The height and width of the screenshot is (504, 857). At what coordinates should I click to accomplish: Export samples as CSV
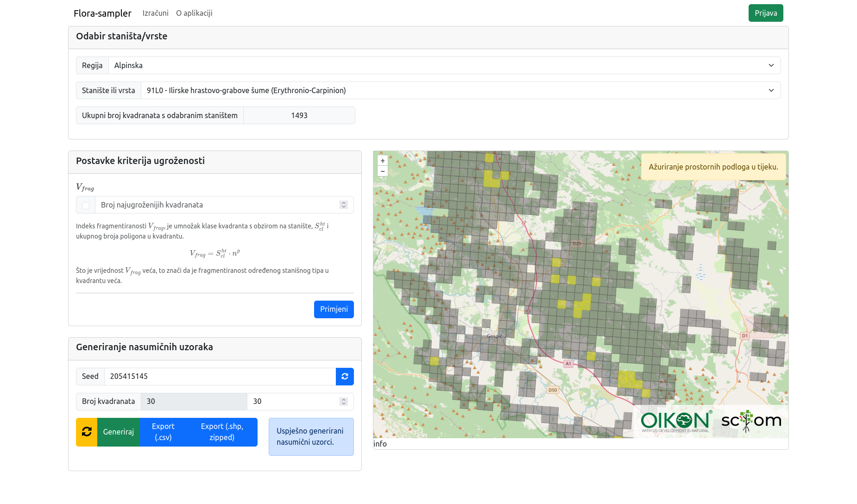point(163,432)
